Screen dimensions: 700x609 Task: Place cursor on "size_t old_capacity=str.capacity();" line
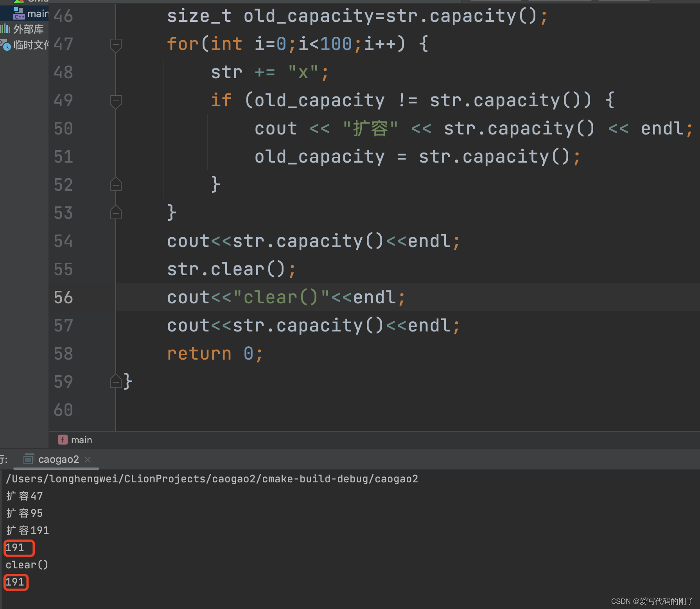(357, 16)
